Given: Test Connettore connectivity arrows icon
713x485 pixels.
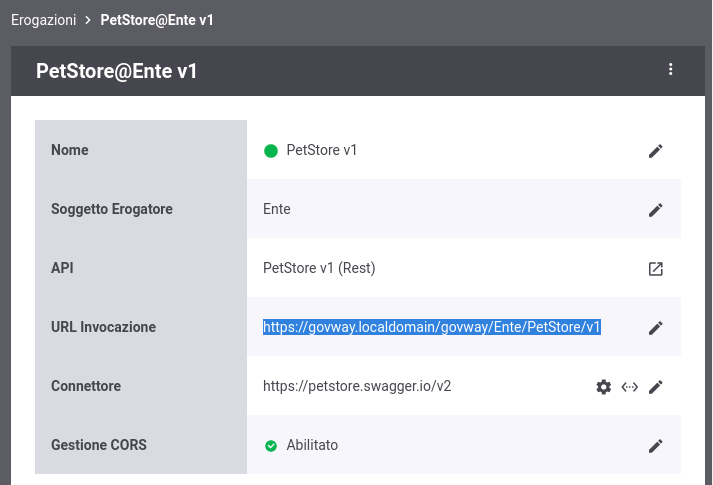Looking at the screenshot, I should coord(629,387).
